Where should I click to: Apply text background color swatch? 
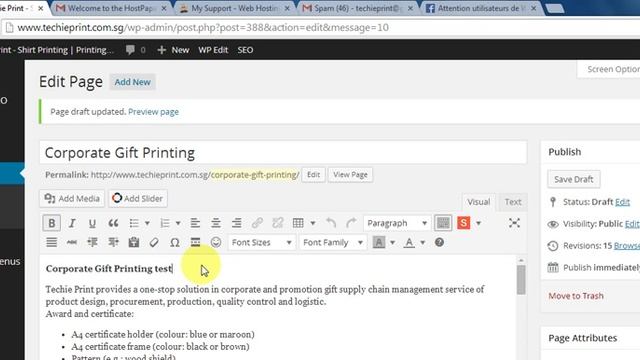click(x=379, y=242)
